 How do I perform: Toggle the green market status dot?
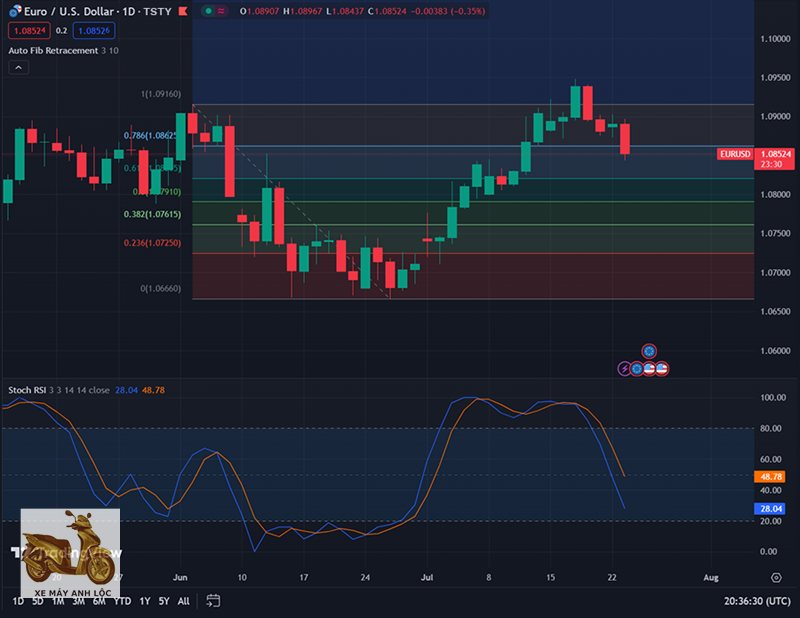coord(208,13)
